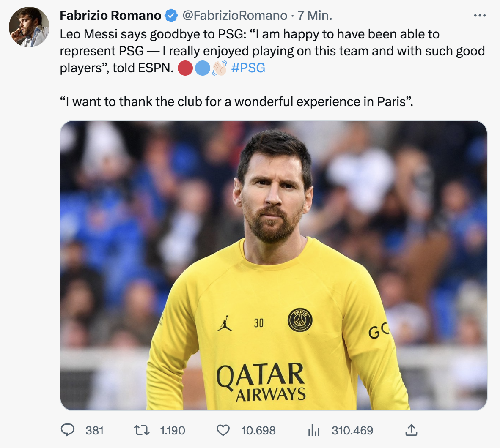
Task: Click the "I want to thank the club" line
Action: (236, 101)
